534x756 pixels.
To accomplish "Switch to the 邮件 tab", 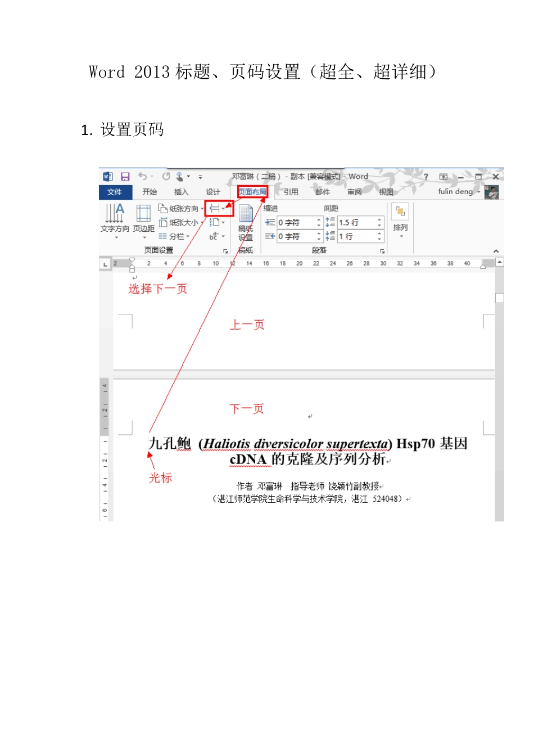I will point(323,192).
